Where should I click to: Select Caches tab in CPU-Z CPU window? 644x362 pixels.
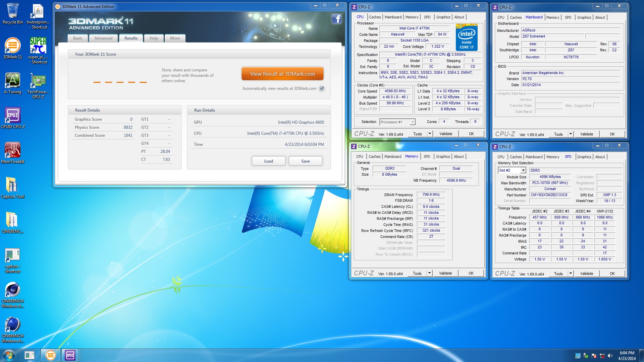375,17
